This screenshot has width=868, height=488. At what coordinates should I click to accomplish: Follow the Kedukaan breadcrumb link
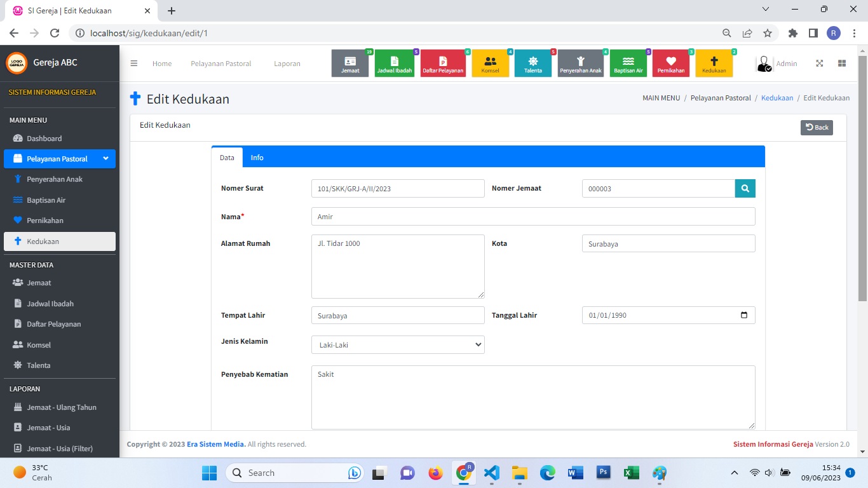(x=776, y=98)
